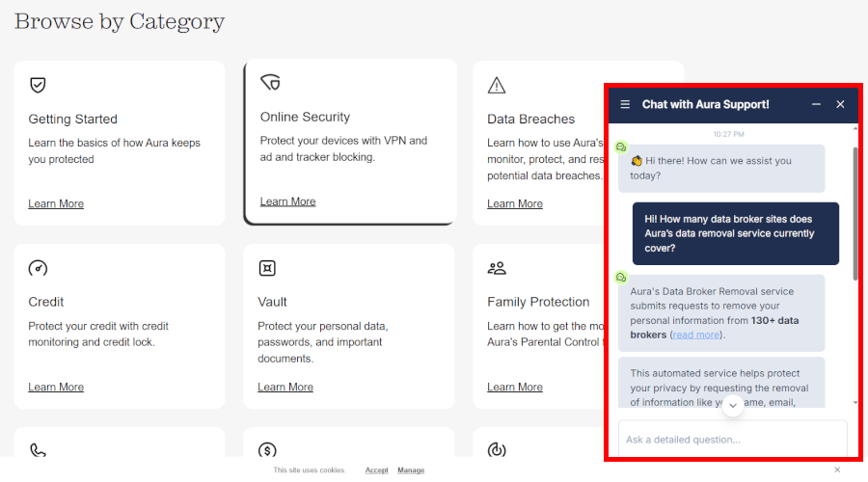Open the read more link in chat

695,335
